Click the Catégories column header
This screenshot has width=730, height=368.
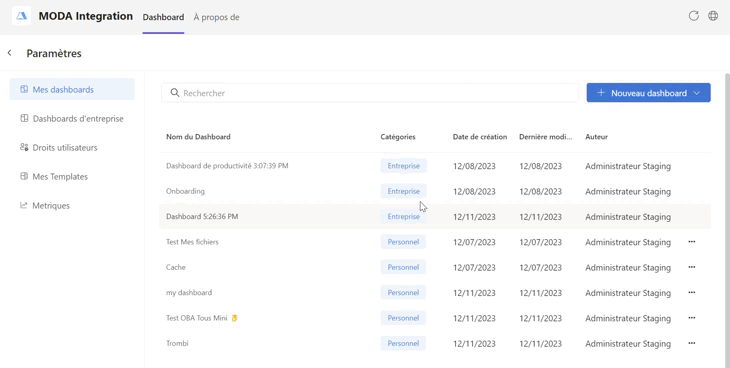pos(398,136)
